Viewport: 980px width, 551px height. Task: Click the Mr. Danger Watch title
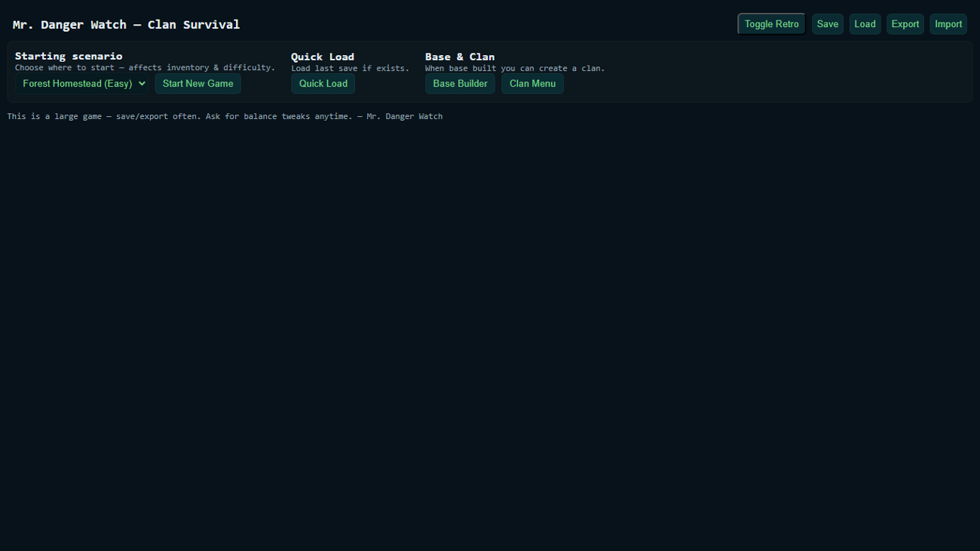(x=124, y=23)
